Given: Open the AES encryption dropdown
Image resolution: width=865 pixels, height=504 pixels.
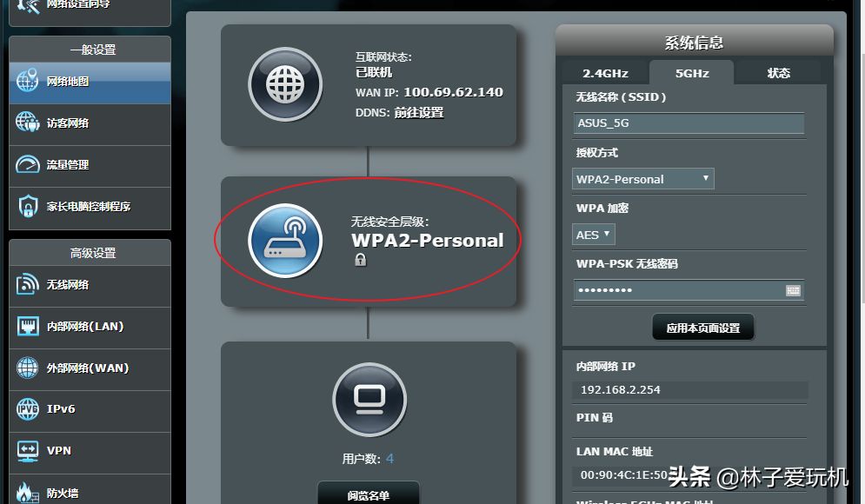Looking at the screenshot, I should pos(594,235).
